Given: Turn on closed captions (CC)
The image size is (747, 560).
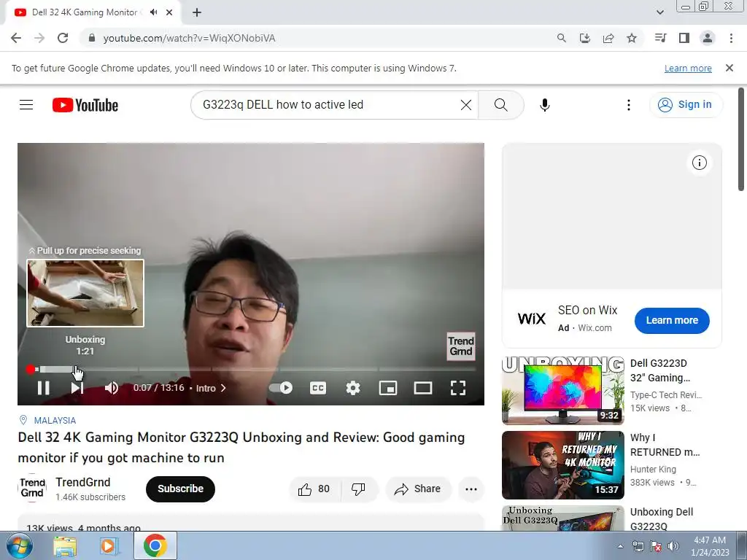Looking at the screenshot, I should 318,388.
